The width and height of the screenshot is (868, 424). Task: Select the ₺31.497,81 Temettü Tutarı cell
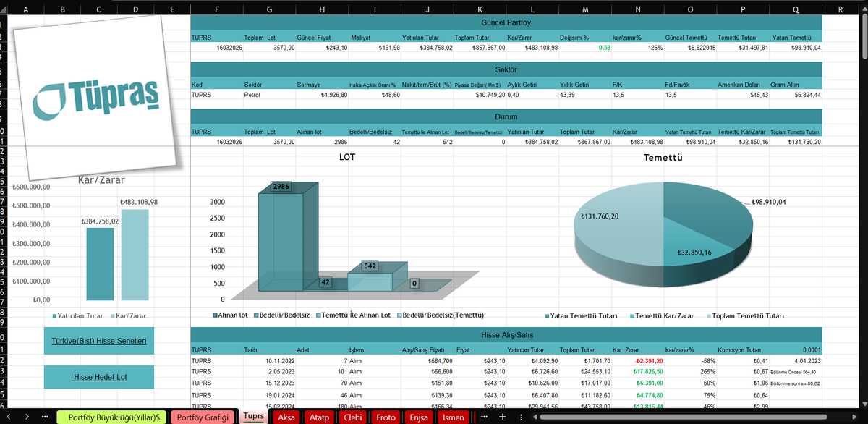[743, 47]
